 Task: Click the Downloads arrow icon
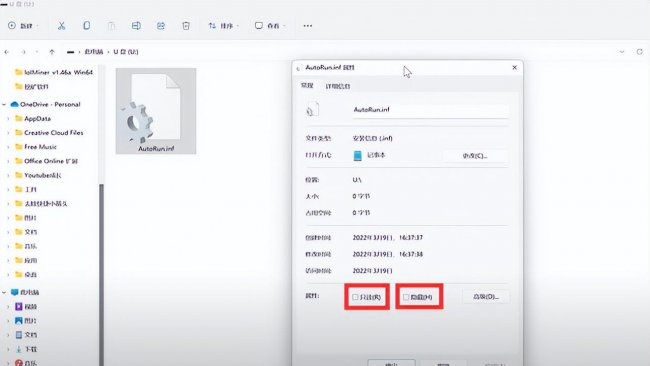point(19,349)
